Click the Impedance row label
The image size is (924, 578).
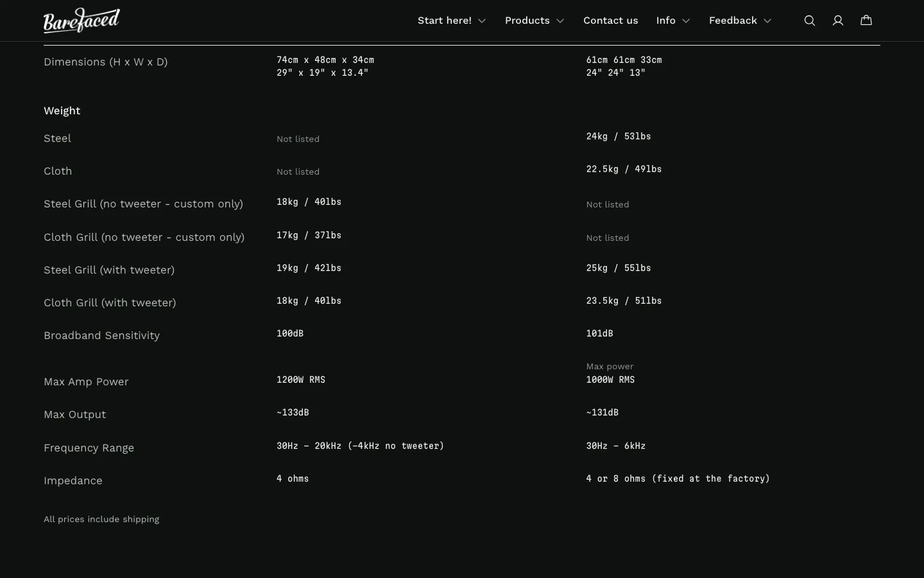click(x=73, y=481)
